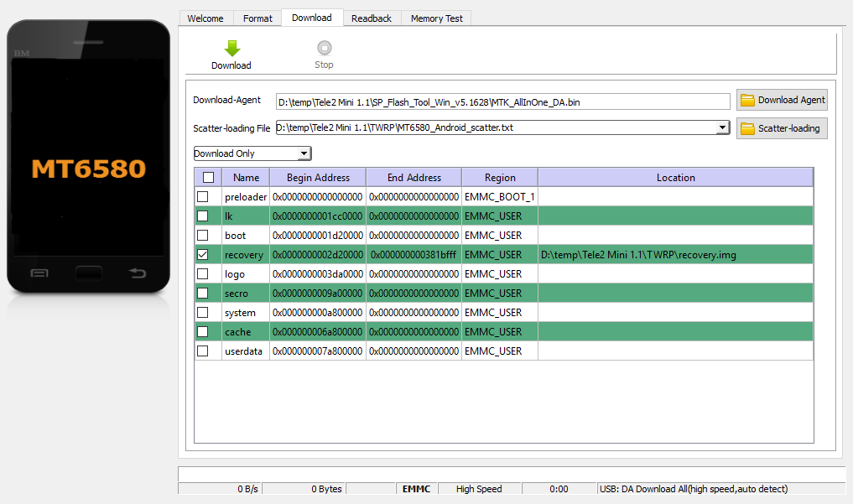Click the Download Agent folder icon
853x504 pixels.
[746, 101]
